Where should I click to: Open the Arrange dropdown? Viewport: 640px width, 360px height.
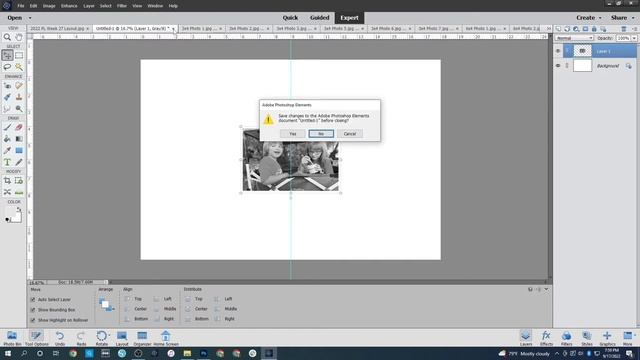[107, 304]
